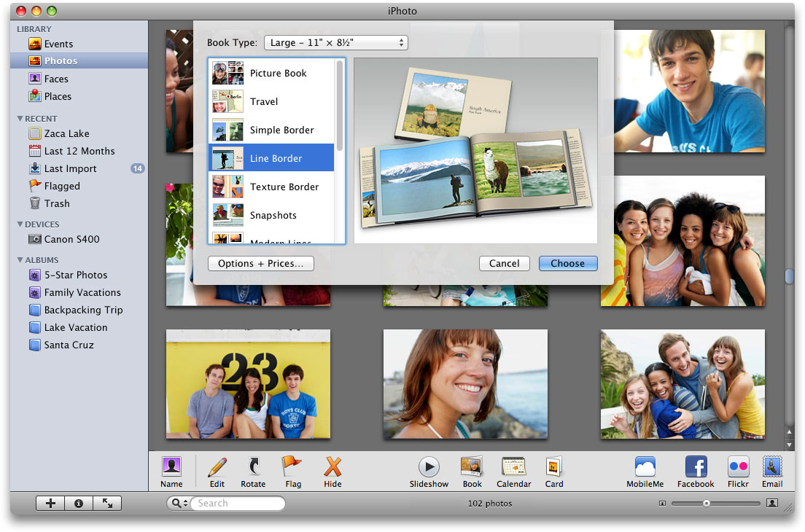Open the Calendar project icon

click(513, 467)
